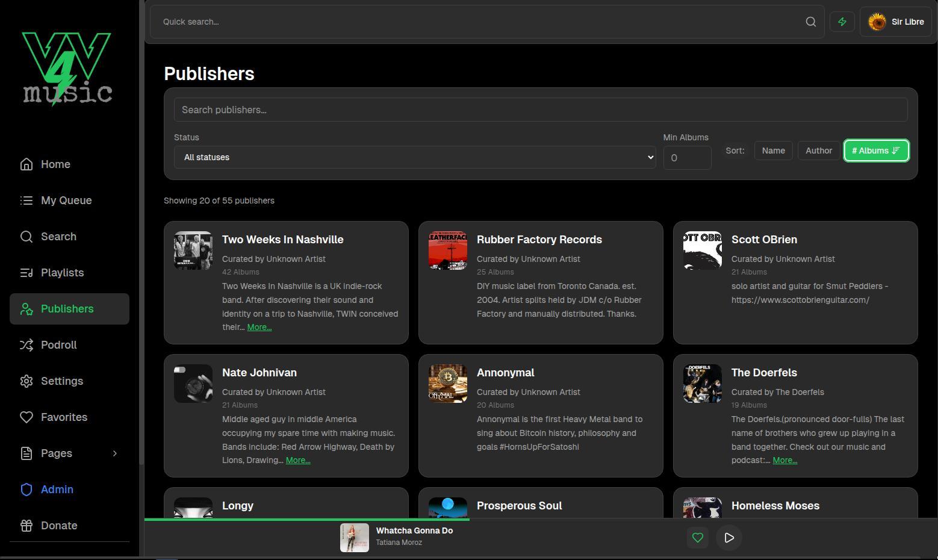
Task: Expand the Pages submenu chevron
Action: [x=114, y=453]
